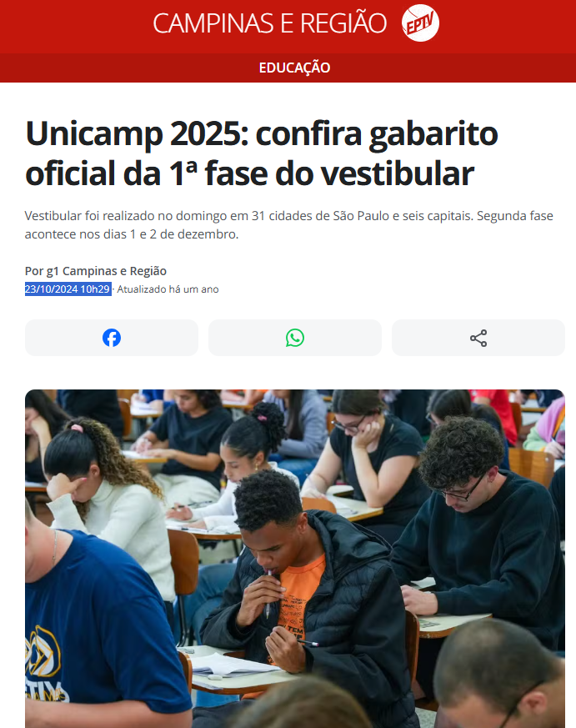Viewport: 576px width, 728px height.
Task: Click 'Segunda fase' text in the subtitle
Action: 515,216
